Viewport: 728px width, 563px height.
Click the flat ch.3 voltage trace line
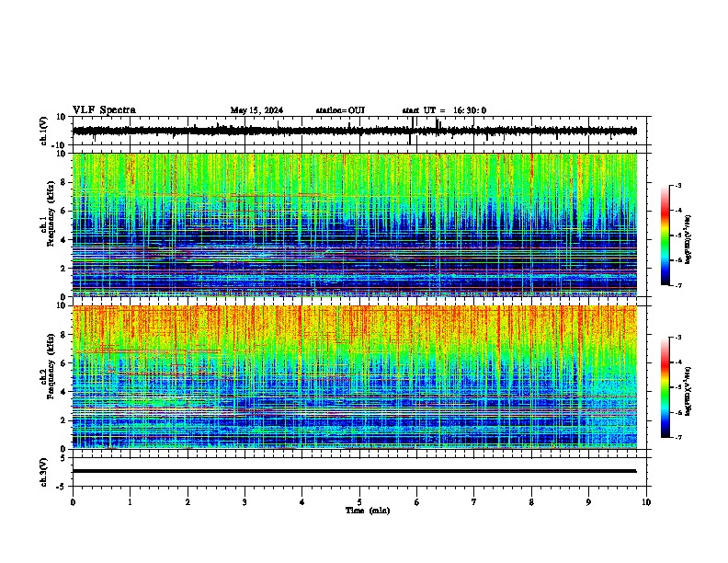pyautogui.click(x=354, y=471)
